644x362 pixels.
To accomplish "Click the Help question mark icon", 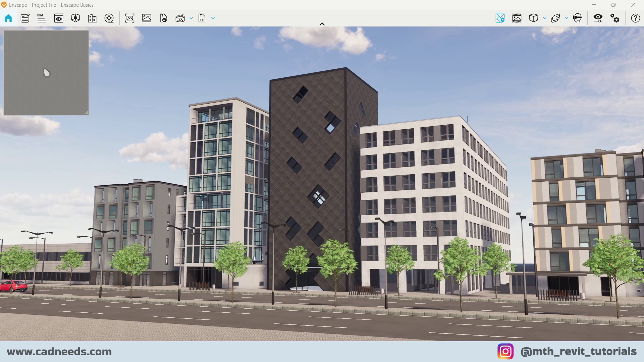I will tap(635, 18).
